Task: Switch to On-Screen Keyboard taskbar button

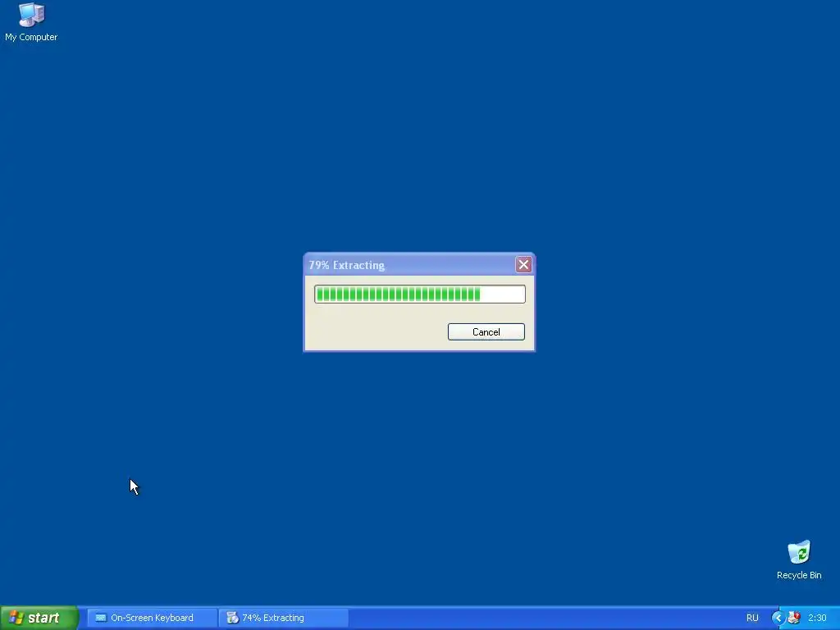Action: point(152,618)
